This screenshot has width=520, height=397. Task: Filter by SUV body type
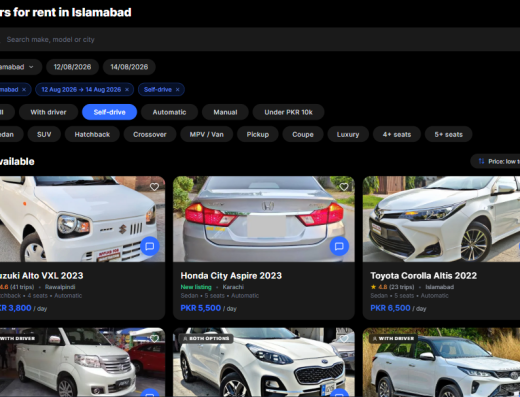tap(44, 134)
